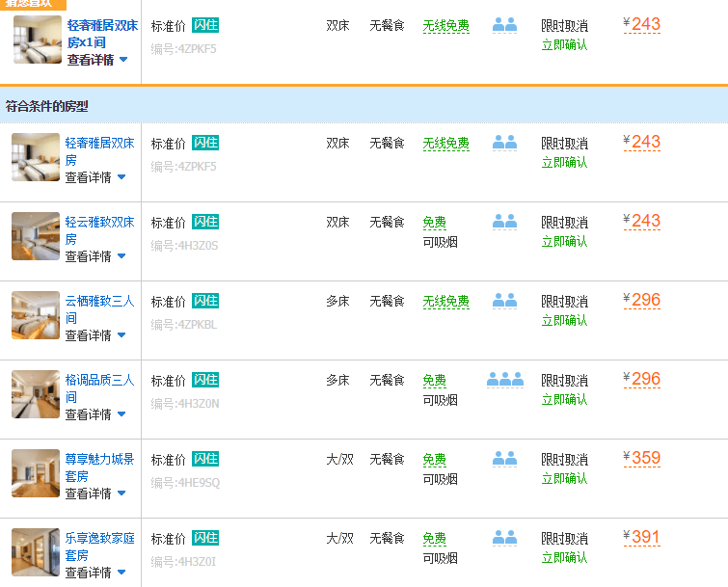Select the ¥391 price for 乐享逸致家庭套房

click(x=645, y=538)
